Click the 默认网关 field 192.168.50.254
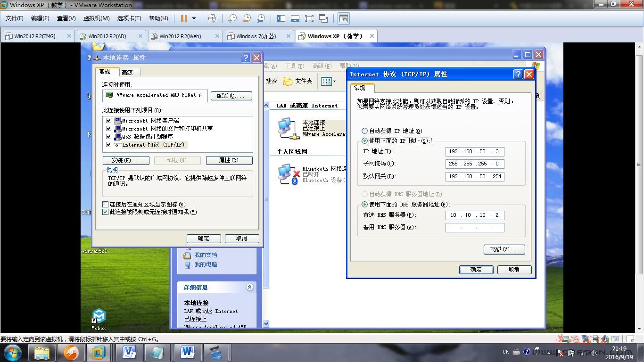 475,177
